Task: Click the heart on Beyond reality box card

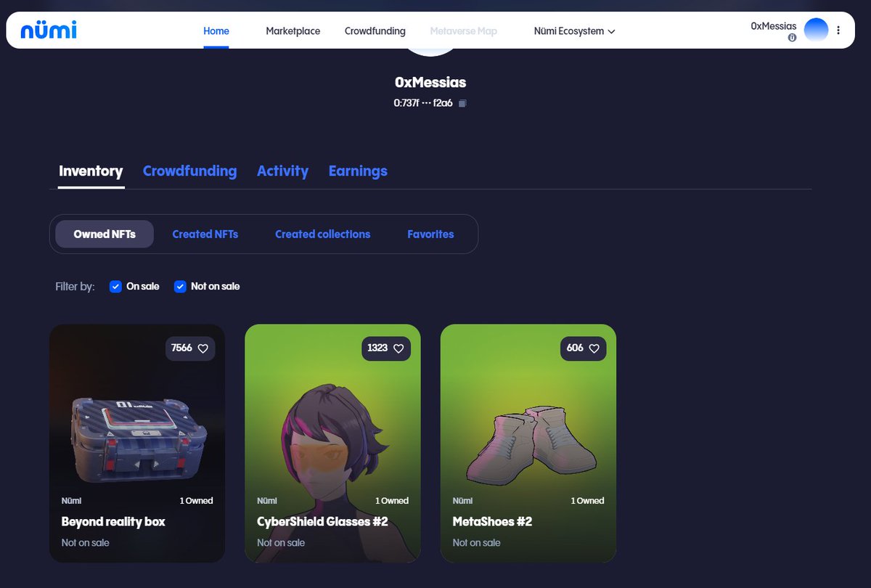Action: pyautogui.click(x=205, y=348)
